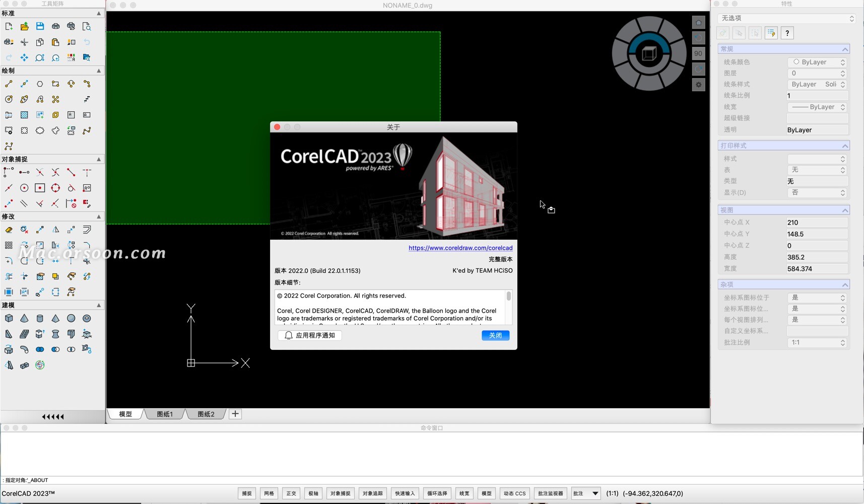Toggle 网格 grid mode in status bar
Viewport: 864px width, 504px height.
(x=269, y=493)
